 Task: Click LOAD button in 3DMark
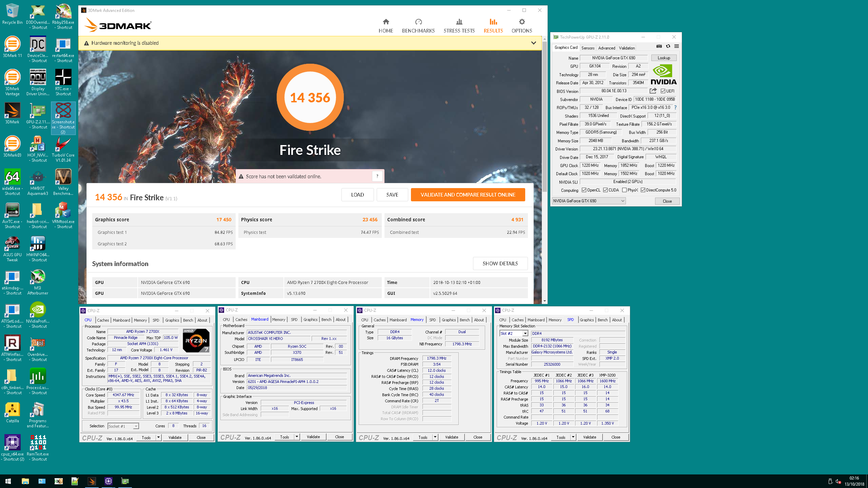point(357,195)
